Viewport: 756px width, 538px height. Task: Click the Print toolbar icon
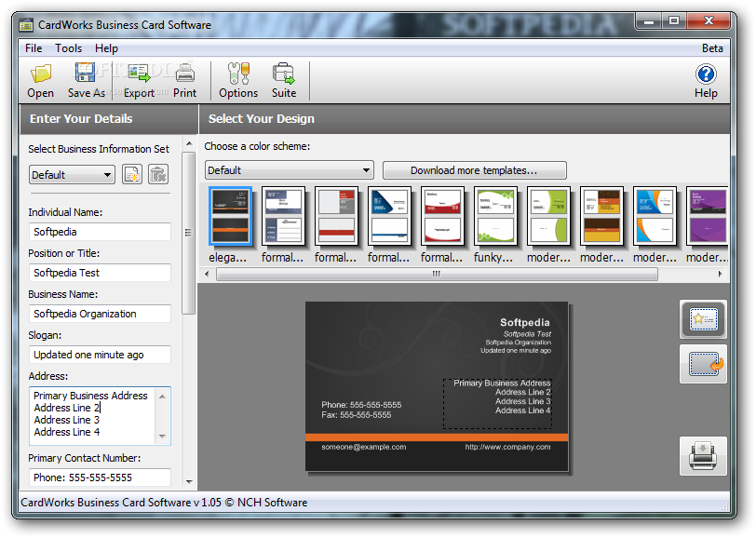pyautogui.click(x=184, y=74)
